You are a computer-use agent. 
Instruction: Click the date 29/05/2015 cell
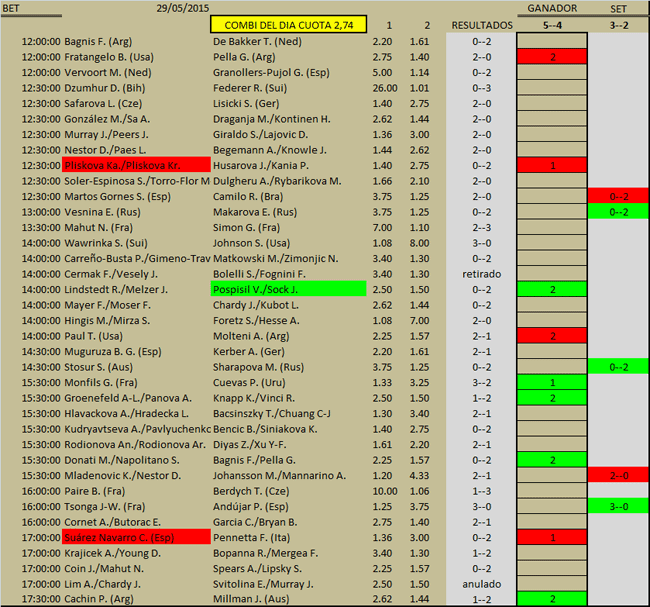pyautogui.click(x=183, y=8)
